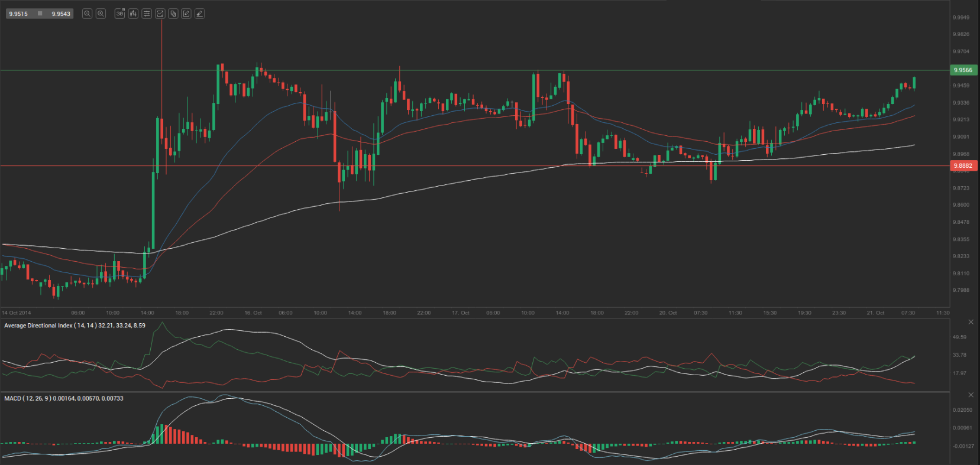Select the drawing edit pencil tool
Screen dimensions: 980x465
point(186,14)
